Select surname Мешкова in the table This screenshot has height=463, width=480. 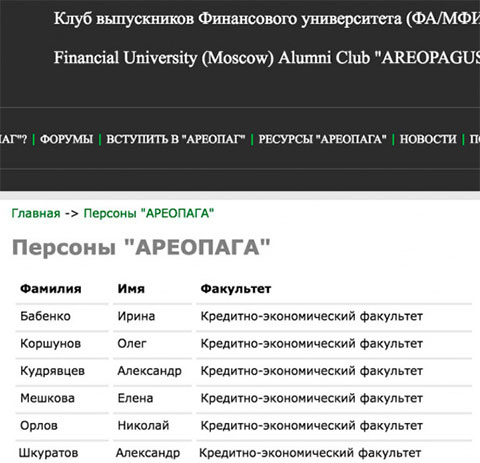click(x=47, y=398)
